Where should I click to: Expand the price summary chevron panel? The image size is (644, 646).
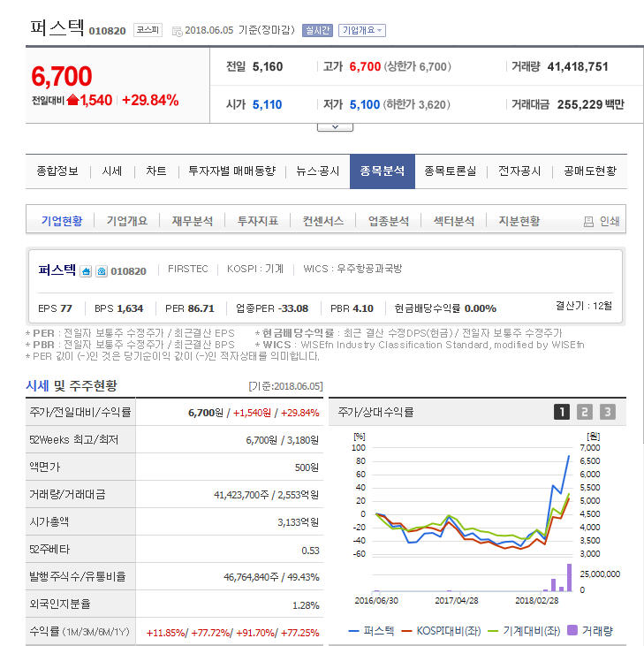(x=335, y=127)
